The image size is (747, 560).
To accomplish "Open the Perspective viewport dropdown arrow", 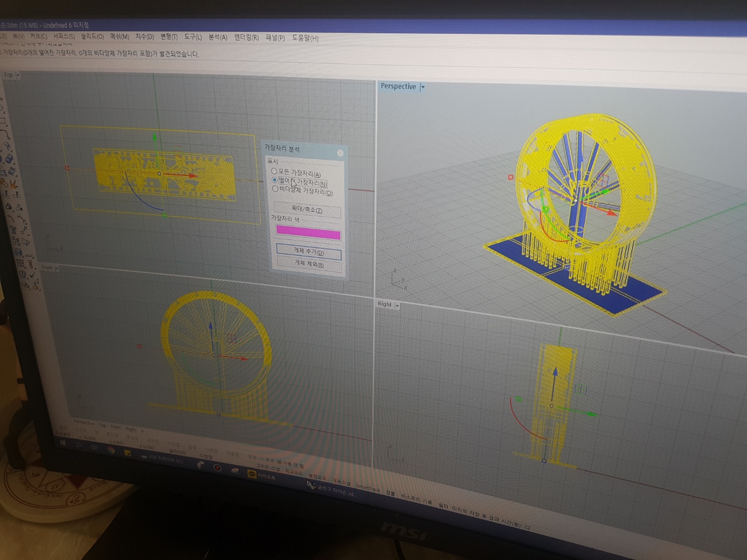I will pos(423,87).
